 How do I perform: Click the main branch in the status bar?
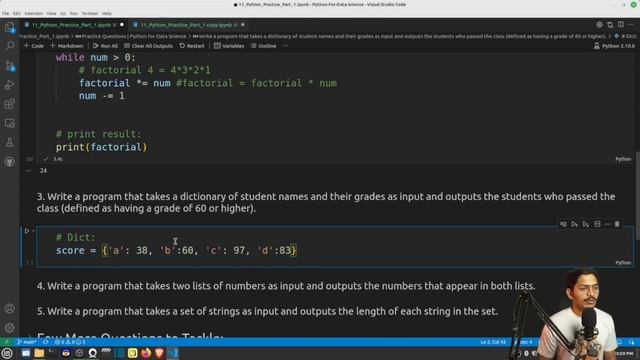[27, 342]
